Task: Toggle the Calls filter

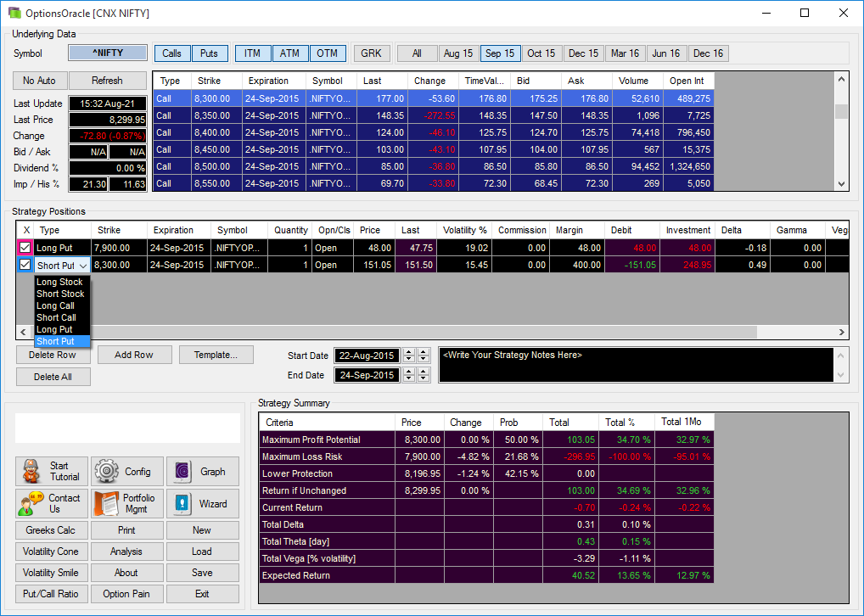Action: [x=172, y=53]
